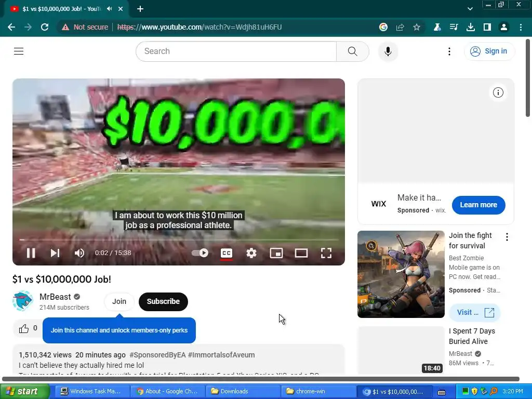Go forward in Chrome browser
The height and width of the screenshot is (399, 532).
(28, 27)
